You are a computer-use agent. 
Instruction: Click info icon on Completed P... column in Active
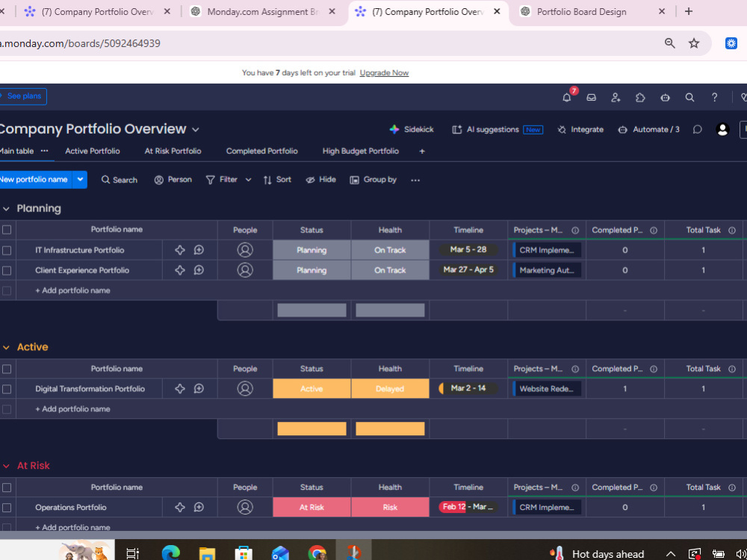click(654, 369)
